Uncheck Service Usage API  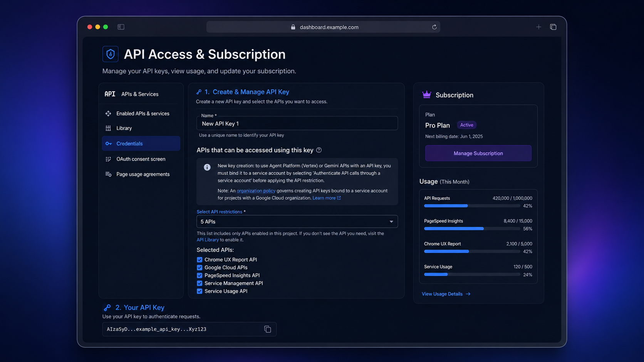pyautogui.click(x=200, y=291)
